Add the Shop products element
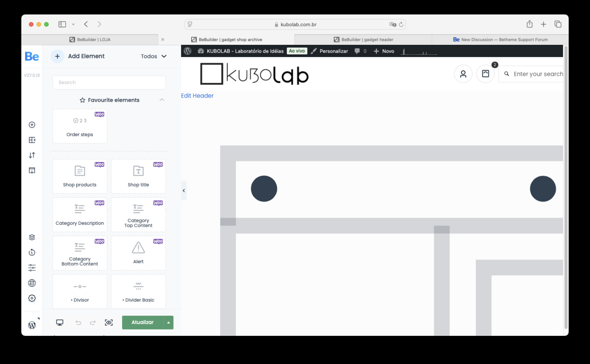The image size is (590, 364). [x=80, y=176]
